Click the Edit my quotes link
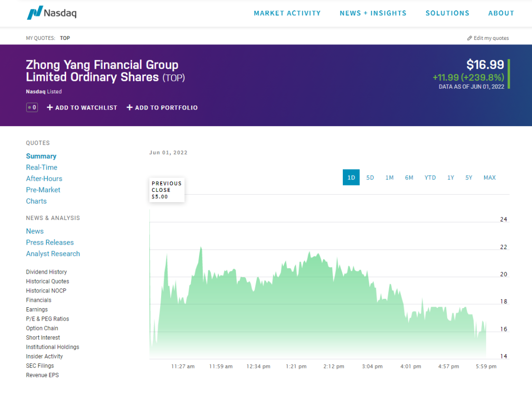 pyautogui.click(x=488, y=38)
